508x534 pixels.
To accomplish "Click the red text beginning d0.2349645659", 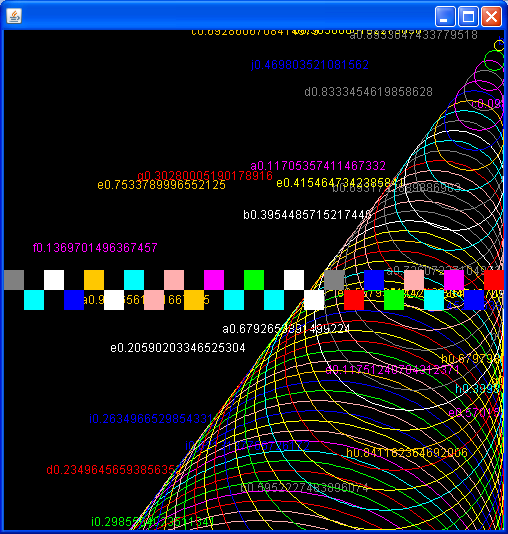I will (x=113, y=470).
